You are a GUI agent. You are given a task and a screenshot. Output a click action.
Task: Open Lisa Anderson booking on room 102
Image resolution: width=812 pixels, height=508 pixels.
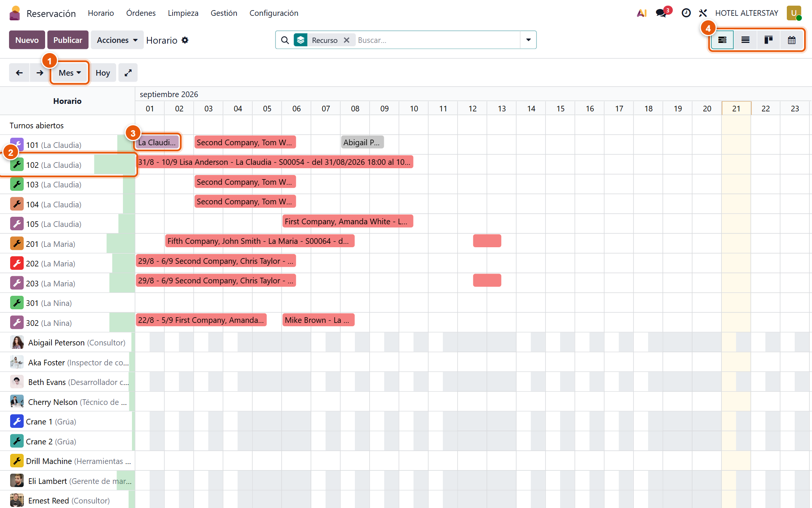[x=274, y=162]
